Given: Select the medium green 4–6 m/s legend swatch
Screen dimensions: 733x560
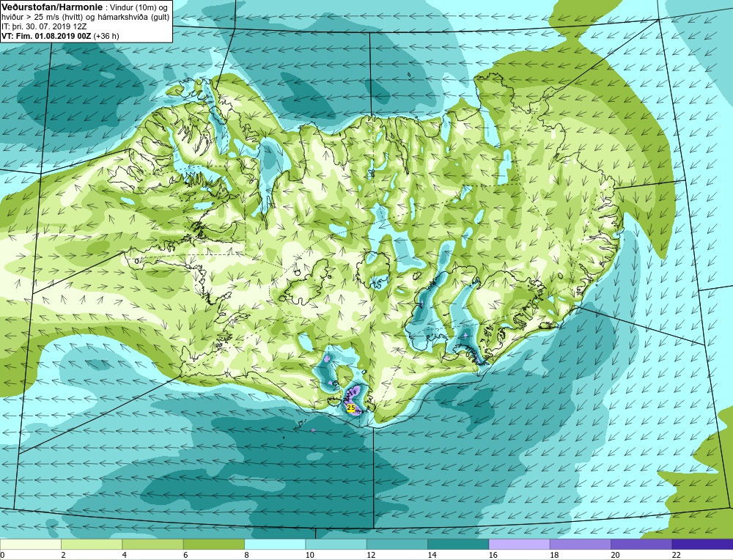Looking at the screenshot, I should tap(153, 544).
